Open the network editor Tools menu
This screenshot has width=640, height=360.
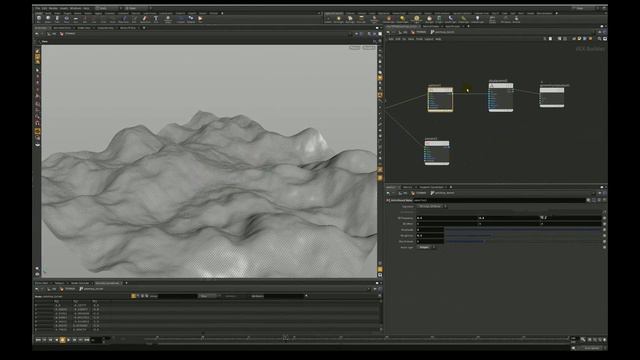click(419, 39)
